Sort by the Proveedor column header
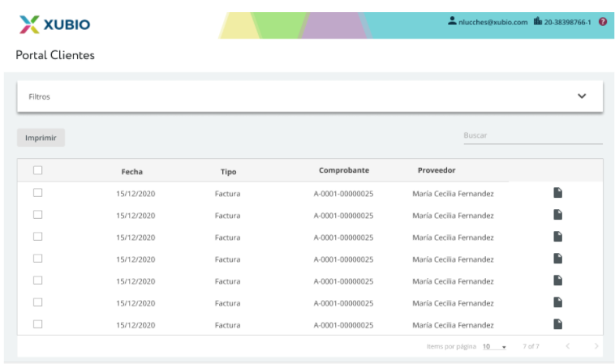Image resolution: width=615 pixels, height=364 pixels. 437,170
